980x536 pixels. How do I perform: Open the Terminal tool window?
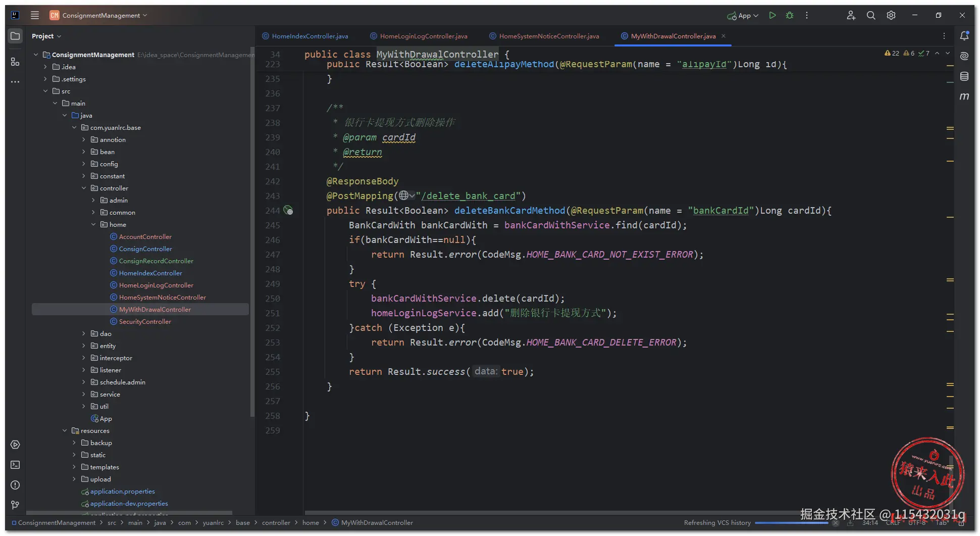tap(15, 465)
